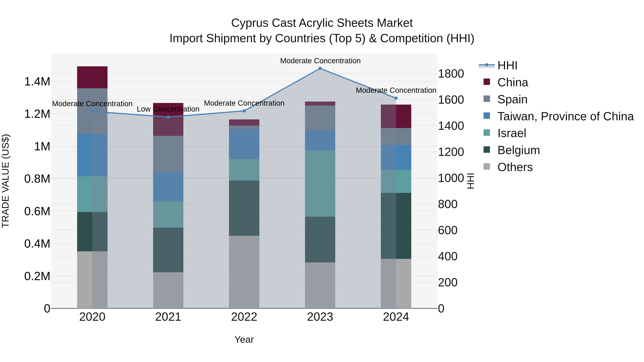Click the 'Low Concentration' annotation
Image resolution: width=644 pixels, height=362 pixels.
[x=168, y=109]
